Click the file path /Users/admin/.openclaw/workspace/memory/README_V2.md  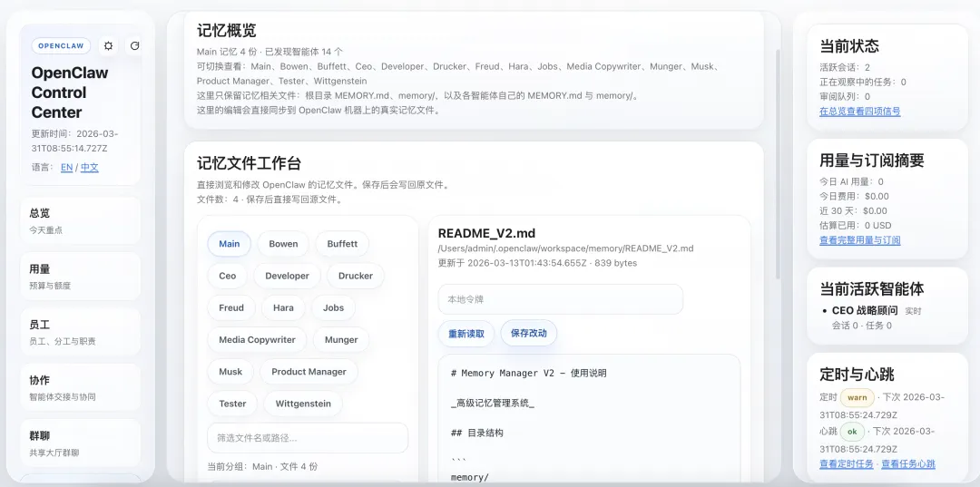coord(565,248)
